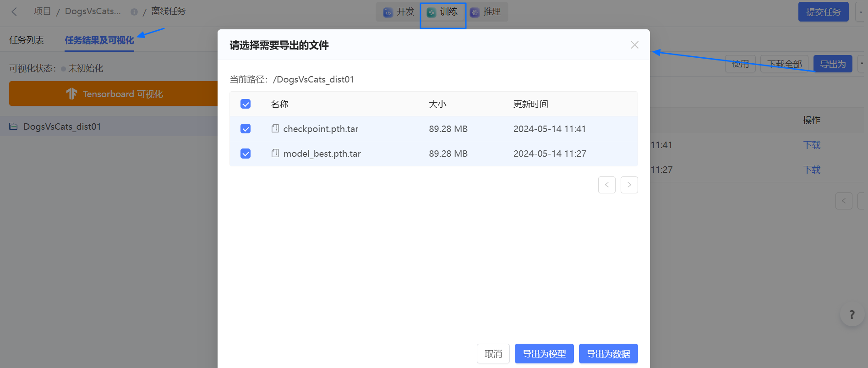Uncheck the checkpoint.pth.tar checkbox
This screenshot has width=868, height=368.
[246, 129]
